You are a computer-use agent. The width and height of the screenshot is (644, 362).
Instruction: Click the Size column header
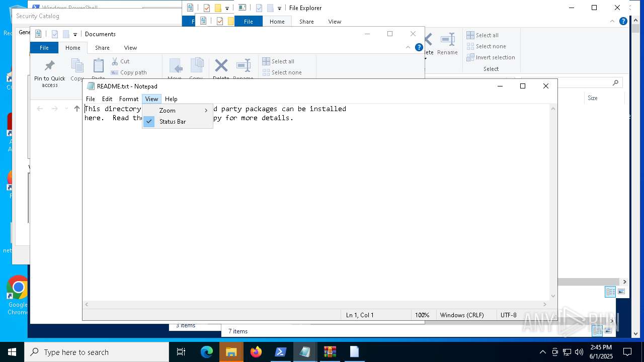tap(593, 98)
